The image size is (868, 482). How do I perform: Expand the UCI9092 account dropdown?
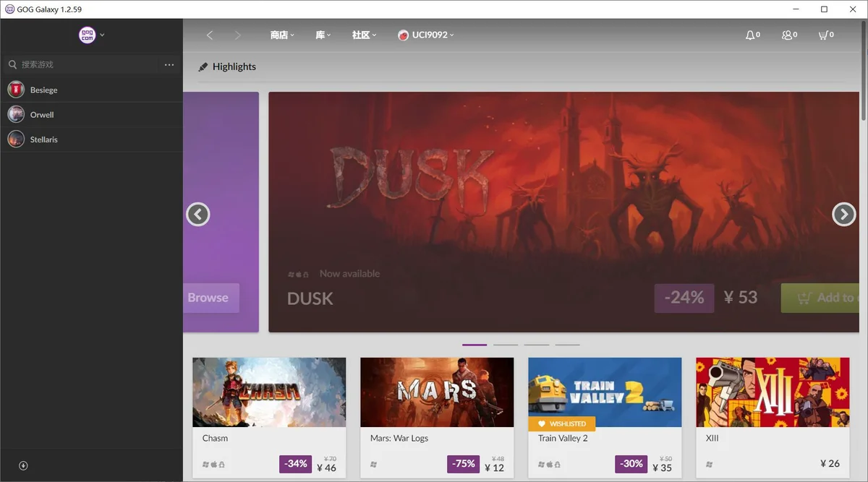(x=451, y=35)
